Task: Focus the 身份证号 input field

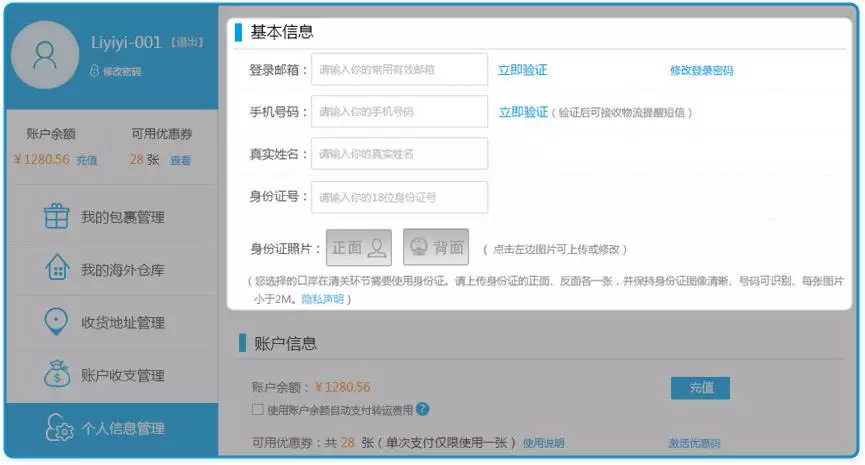Action: [399, 197]
